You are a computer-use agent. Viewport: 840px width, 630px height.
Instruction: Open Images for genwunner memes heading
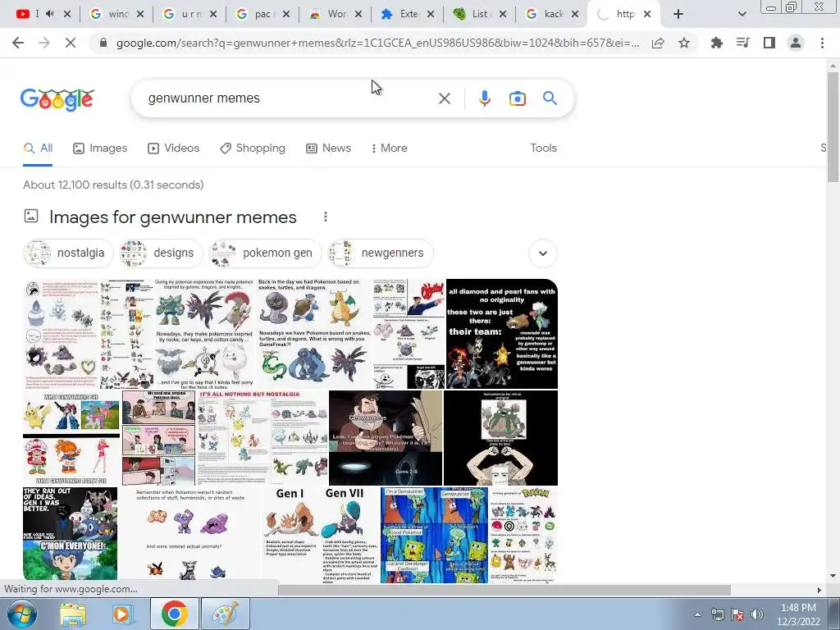[x=172, y=217]
